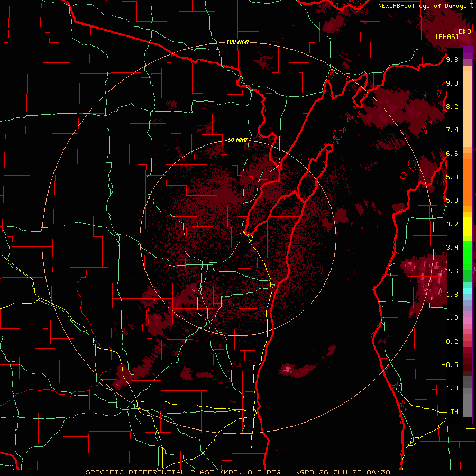Click the TH threshold label on the scale
476x476 pixels.
click(x=454, y=411)
